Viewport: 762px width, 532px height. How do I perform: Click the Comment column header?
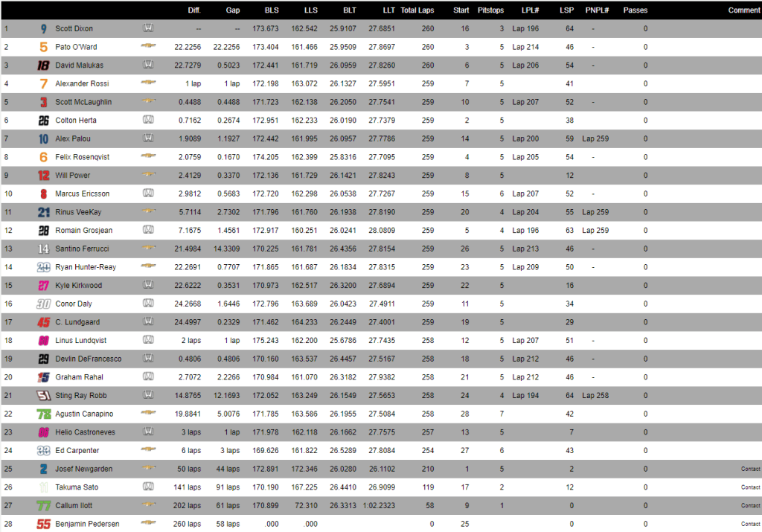(x=744, y=10)
